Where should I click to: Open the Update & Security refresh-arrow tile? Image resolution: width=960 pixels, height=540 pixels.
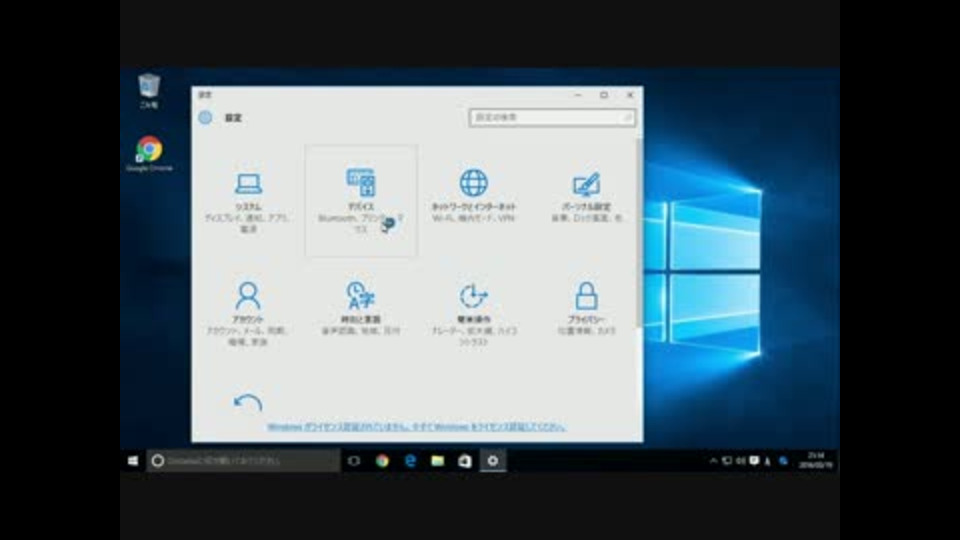248,402
